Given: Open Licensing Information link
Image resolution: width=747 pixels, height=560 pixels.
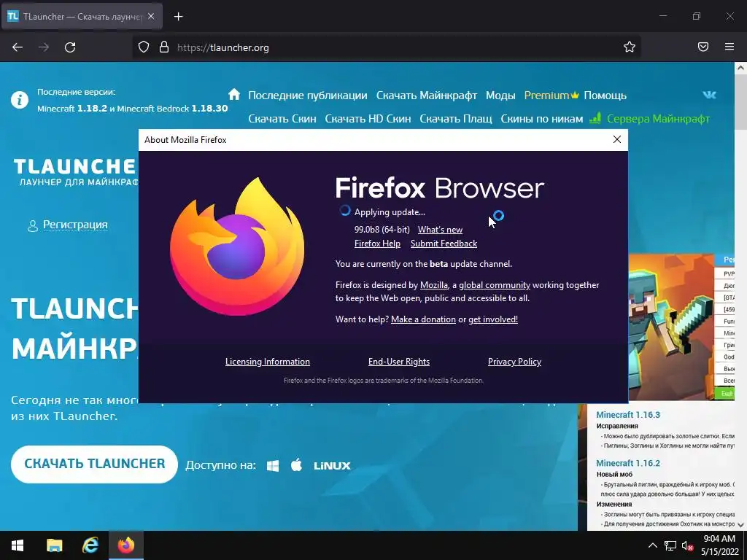Looking at the screenshot, I should click(267, 362).
